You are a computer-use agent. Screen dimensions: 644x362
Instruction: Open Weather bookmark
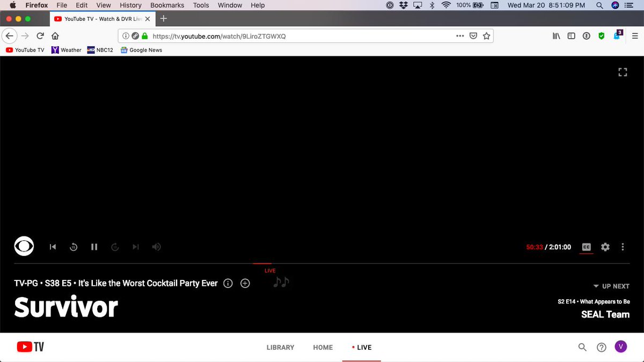pos(66,50)
